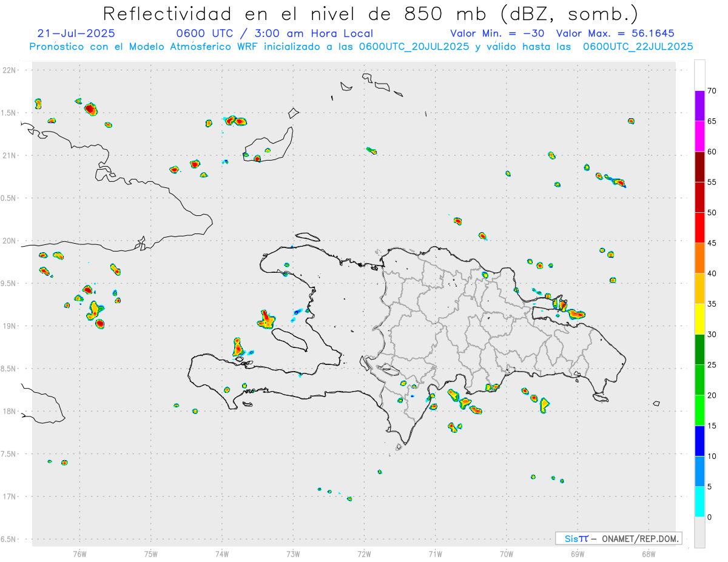Click the '21N' latitude label
Screen dimensions: 728x562
tap(10, 155)
